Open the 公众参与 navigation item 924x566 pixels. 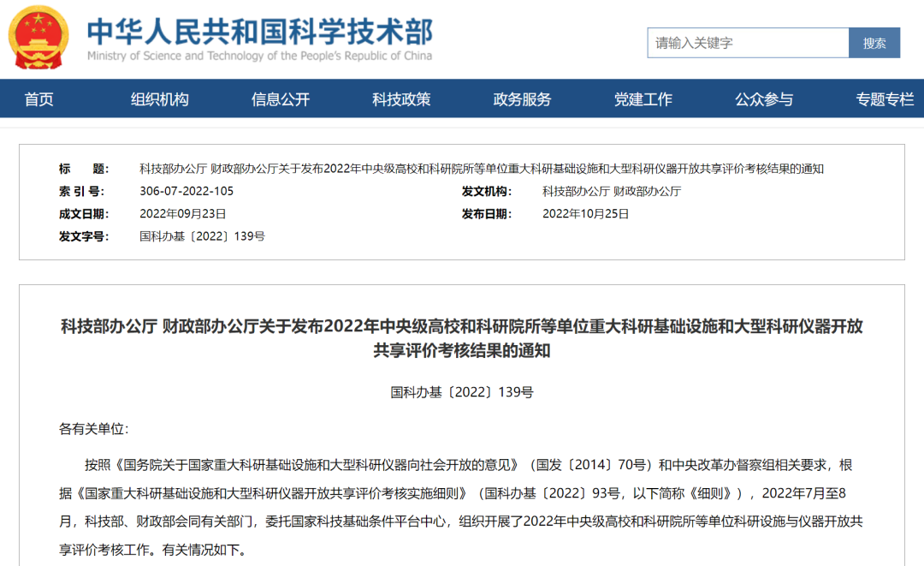[764, 99]
